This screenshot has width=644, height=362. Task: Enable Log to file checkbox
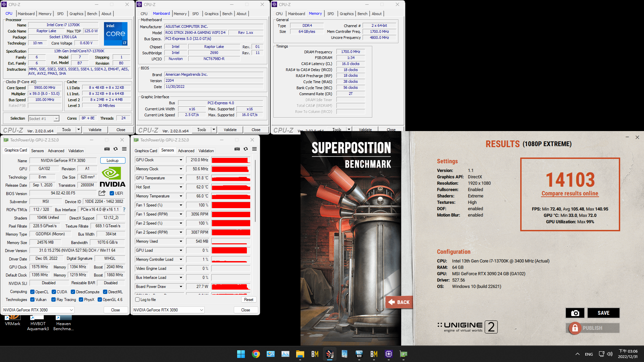point(137,300)
